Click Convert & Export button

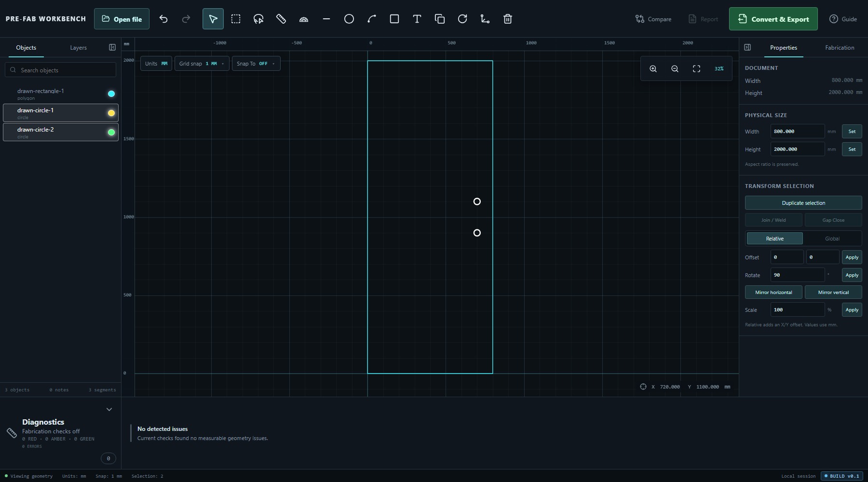tap(773, 19)
